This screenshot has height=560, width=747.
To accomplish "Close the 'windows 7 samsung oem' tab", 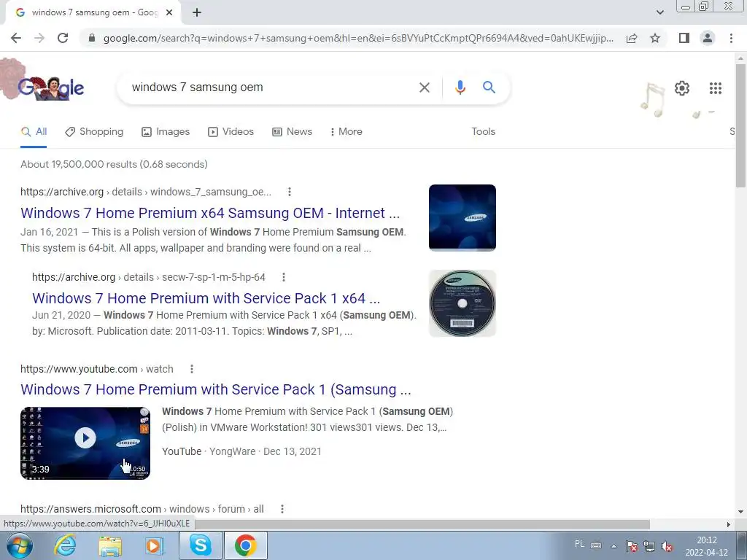I will [169, 12].
